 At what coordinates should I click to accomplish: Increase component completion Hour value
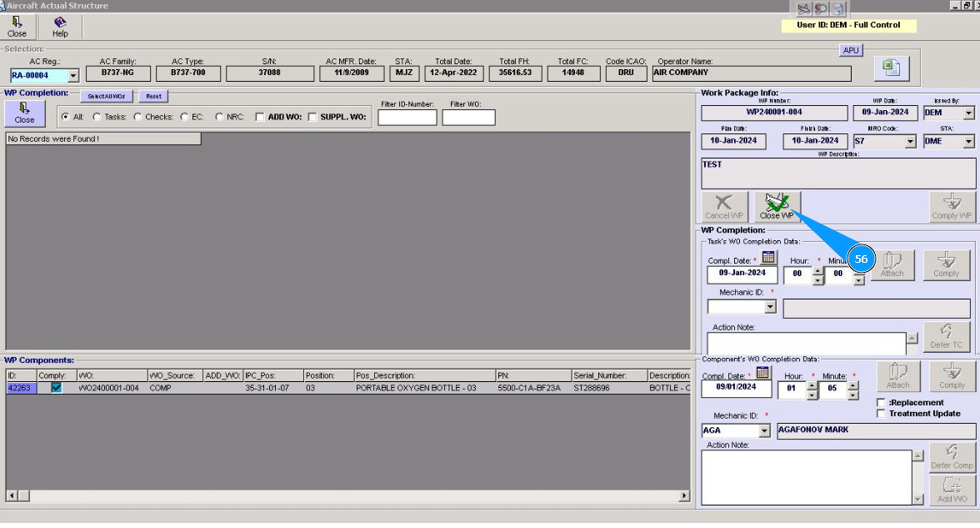(812, 386)
